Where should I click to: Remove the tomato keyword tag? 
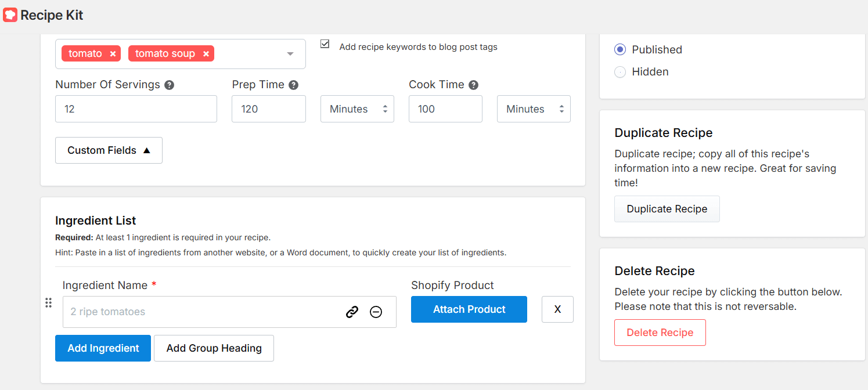pyautogui.click(x=113, y=54)
